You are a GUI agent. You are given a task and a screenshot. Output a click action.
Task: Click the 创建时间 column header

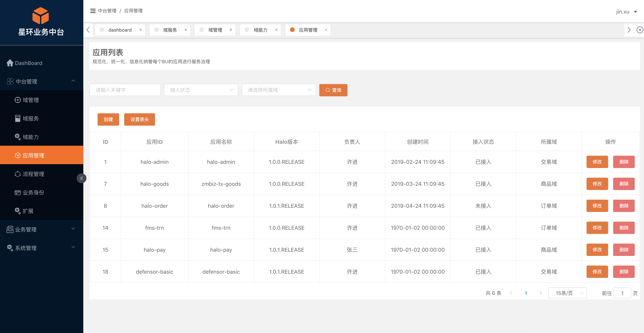coord(417,142)
